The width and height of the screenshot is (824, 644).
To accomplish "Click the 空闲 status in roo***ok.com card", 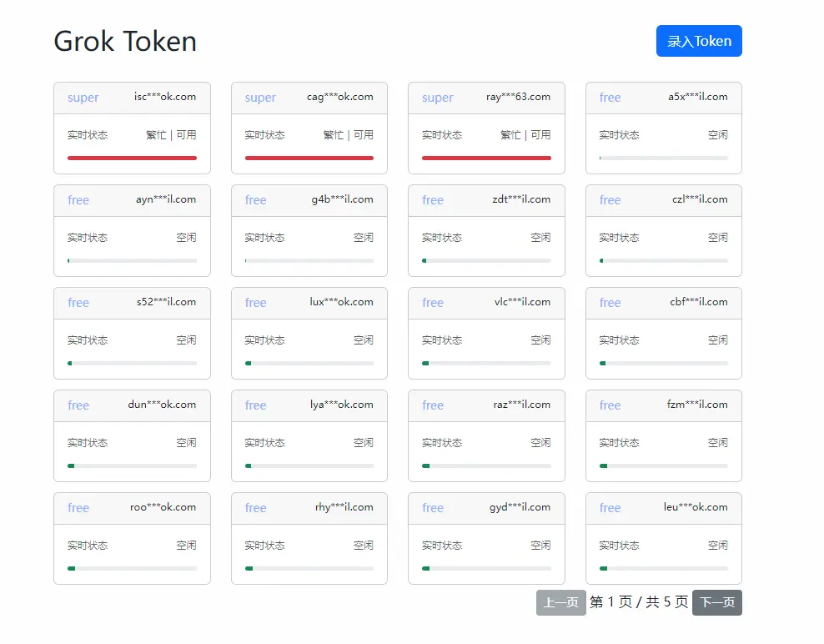I will click(186, 546).
